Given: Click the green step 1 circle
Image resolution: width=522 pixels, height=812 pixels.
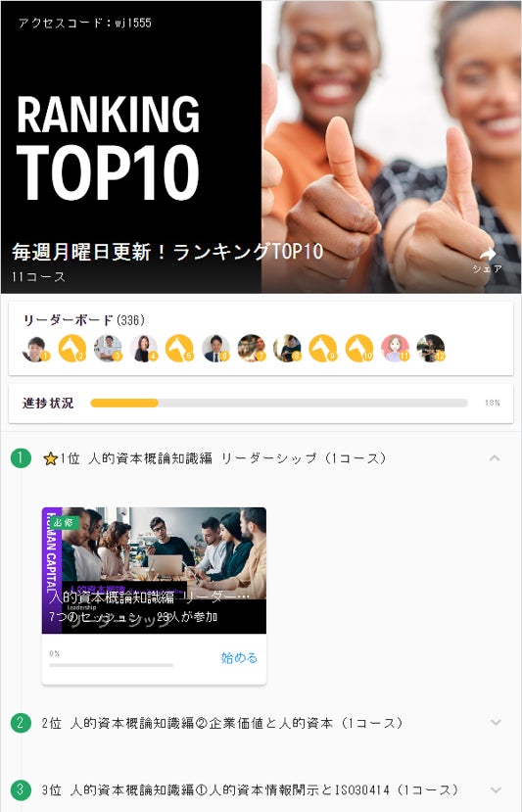Looking at the screenshot, I should (x=21, y=457).
